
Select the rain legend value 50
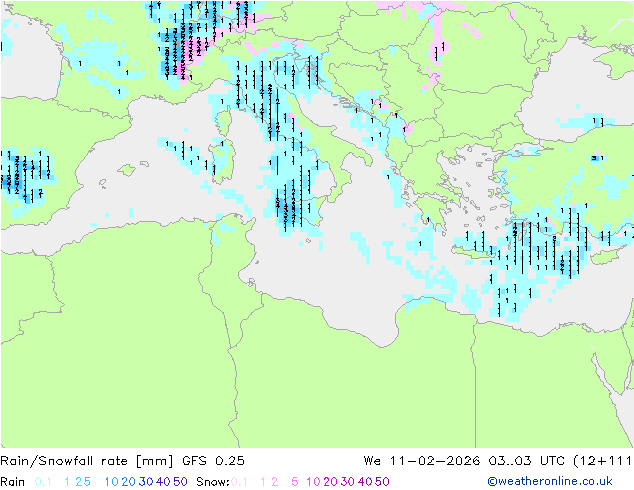click(180, 482)
